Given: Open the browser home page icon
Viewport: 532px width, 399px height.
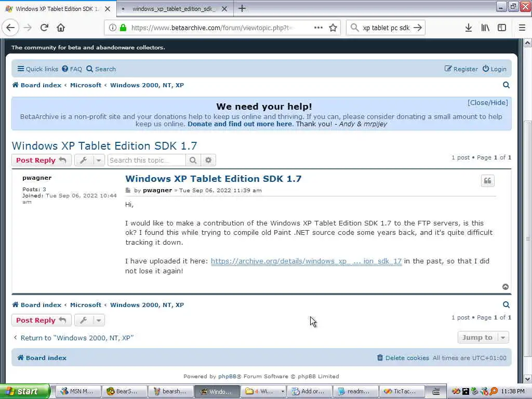Looking at the screenshot, I should [x=61, y=28].
